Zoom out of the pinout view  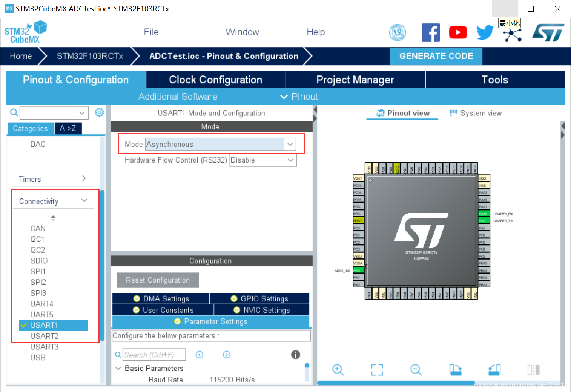416,370
